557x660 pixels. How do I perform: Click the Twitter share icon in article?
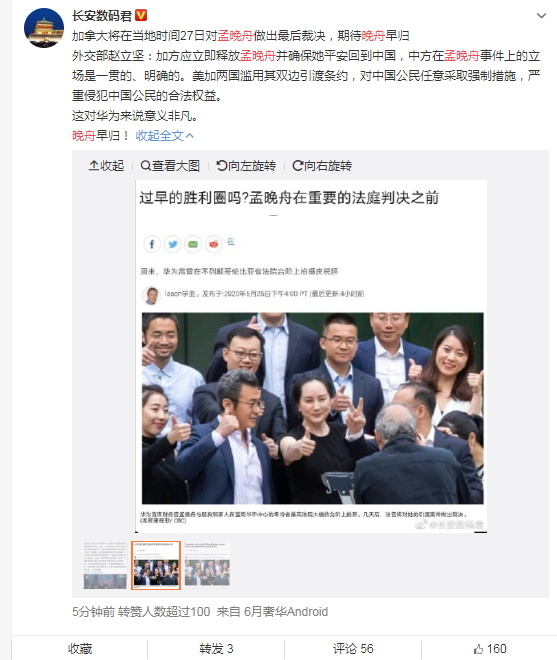pyautogui.click(x=173, y=244)
